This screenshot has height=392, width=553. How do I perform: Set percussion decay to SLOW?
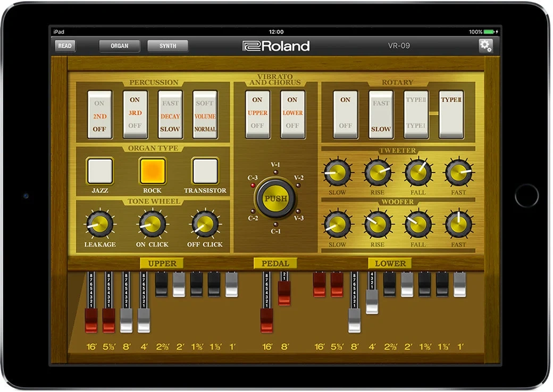pos(170,128)
